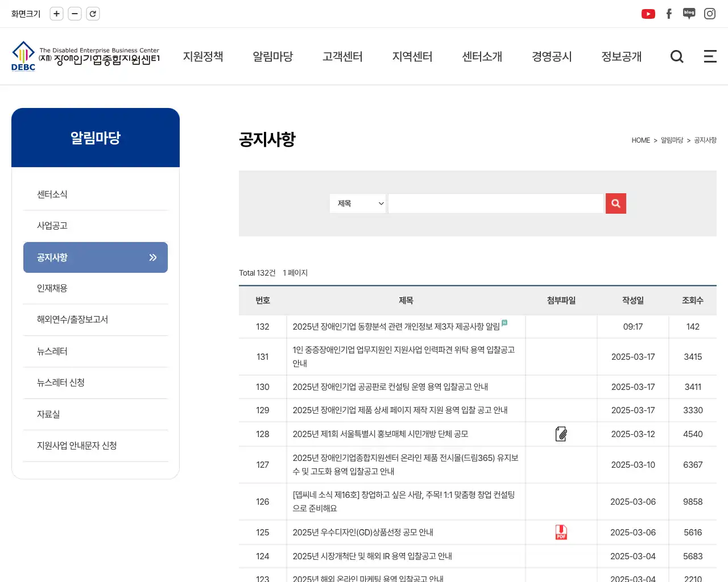Open post 2025년 장애인기업 제품 상세 페이지 제작
Image resolution: width=728 pixels, height=582 pixels.
(x=400, y=410)
